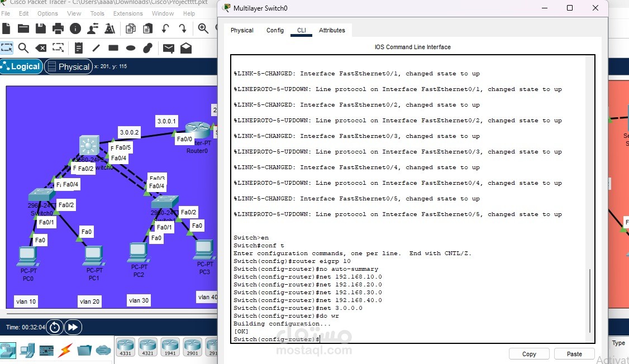The width and height of the screenshot is (629, 364).
Task: Pick the Place Note tool
Action: [x=78, y=48]
